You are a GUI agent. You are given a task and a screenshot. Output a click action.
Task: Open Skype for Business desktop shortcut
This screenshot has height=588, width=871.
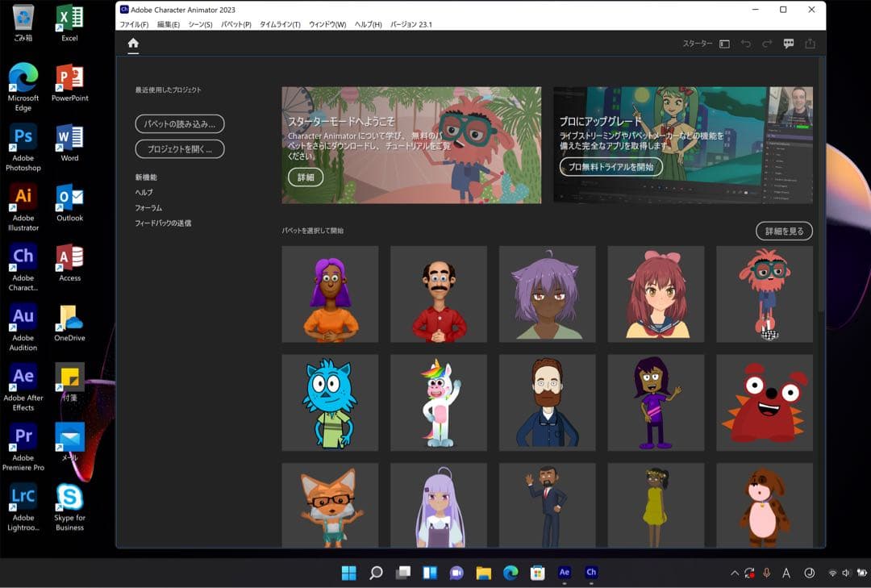pyautogui.click(x=69, y=508)
